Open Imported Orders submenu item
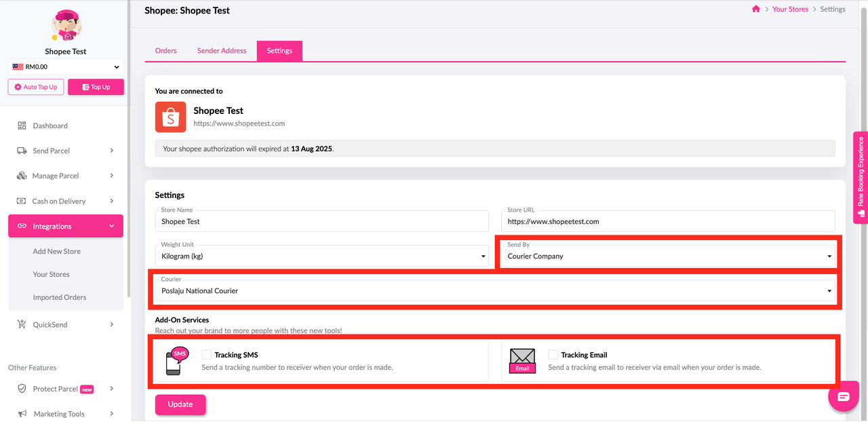The height and width of the screenshot is (422, 868). point(60,297)
